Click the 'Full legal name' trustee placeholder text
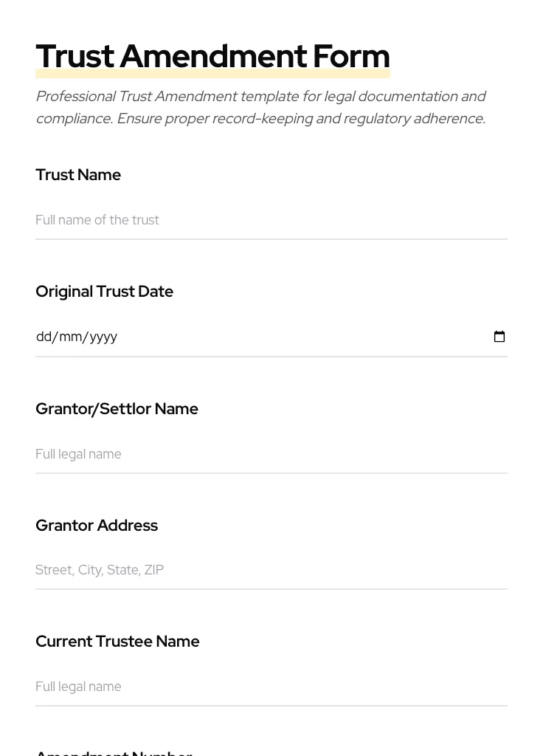The width and height of the screenshot is (543, 756). coord(78,687)
